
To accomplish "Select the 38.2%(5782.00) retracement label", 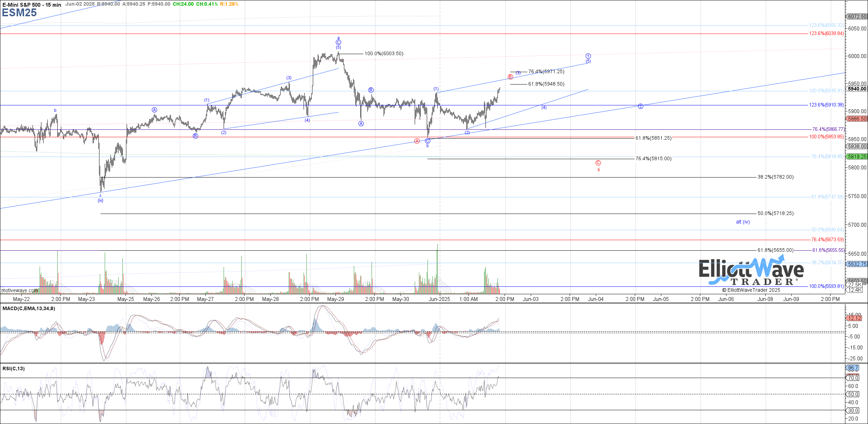I will coord(776,177).
